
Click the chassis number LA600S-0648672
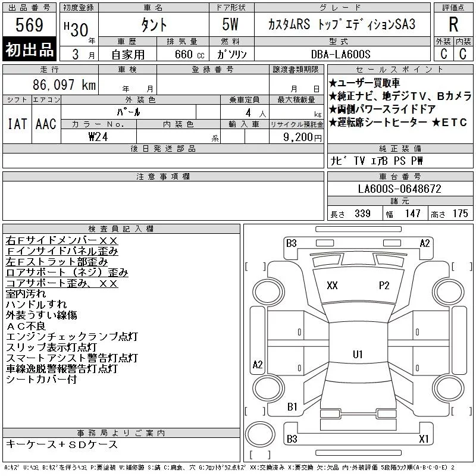399,189
